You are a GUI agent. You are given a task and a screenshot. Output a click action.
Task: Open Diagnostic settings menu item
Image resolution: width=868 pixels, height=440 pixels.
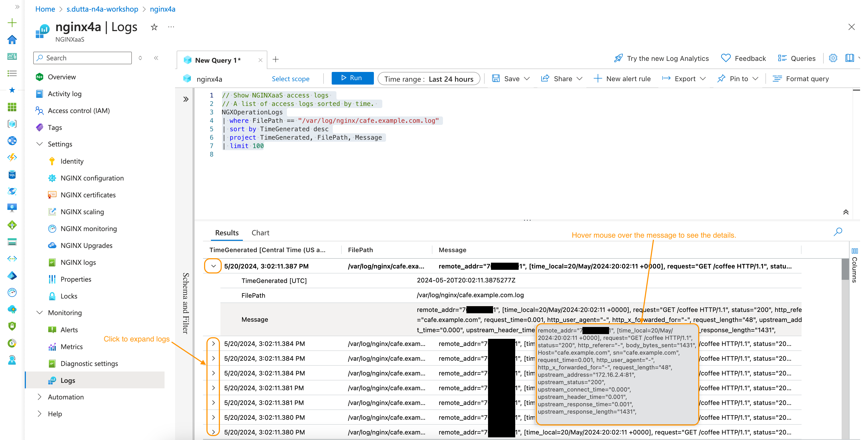[89, 364]
